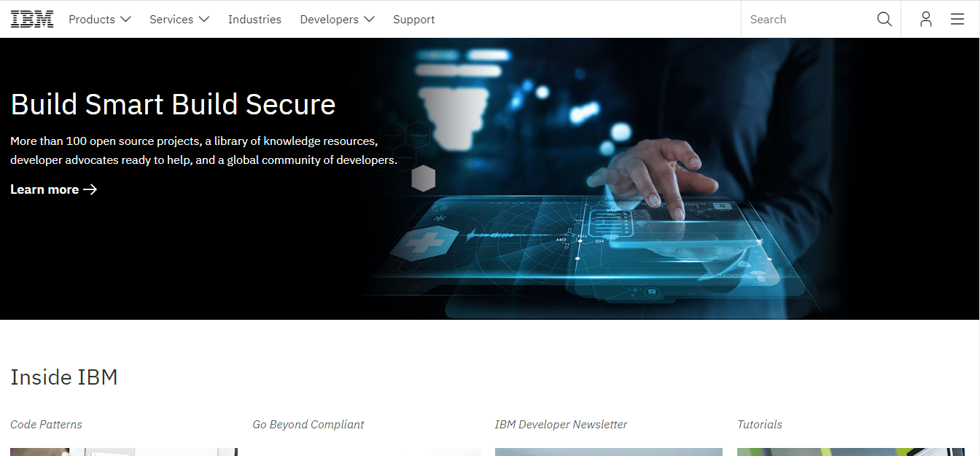Click the Inside IBM heading
980x456 pixels.
coord(64,377)
